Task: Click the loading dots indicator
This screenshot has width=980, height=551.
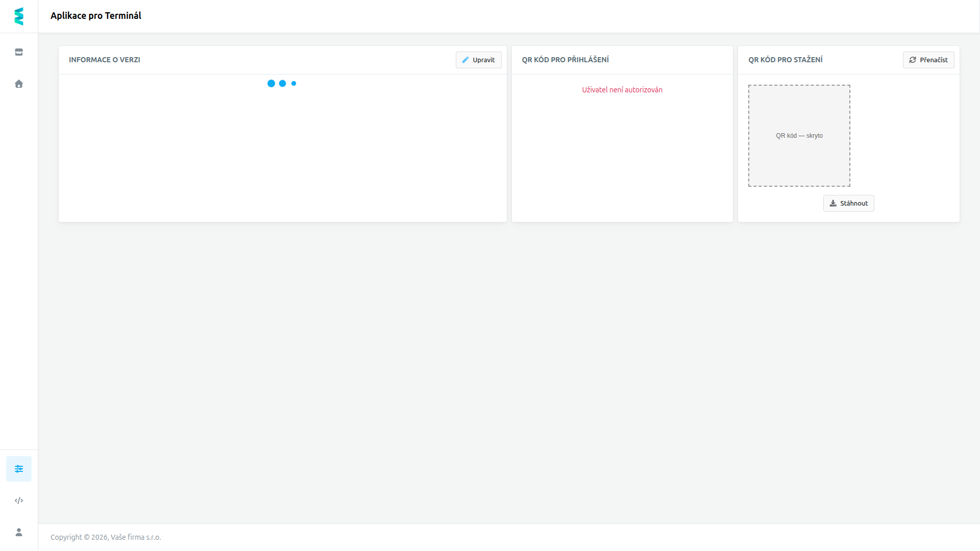Action: tap(282, 83)
